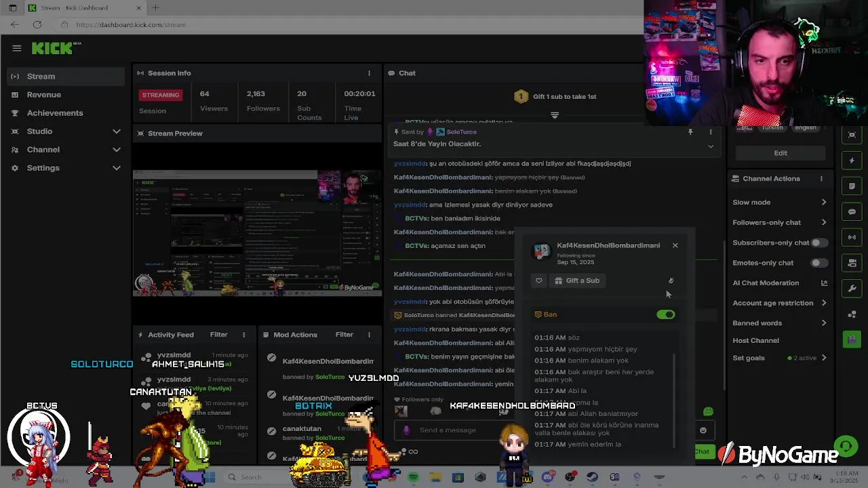Screen dimensions: 868x488
Task: Click the Stream Preview thumbnail
Action: [x=258, y=234]
